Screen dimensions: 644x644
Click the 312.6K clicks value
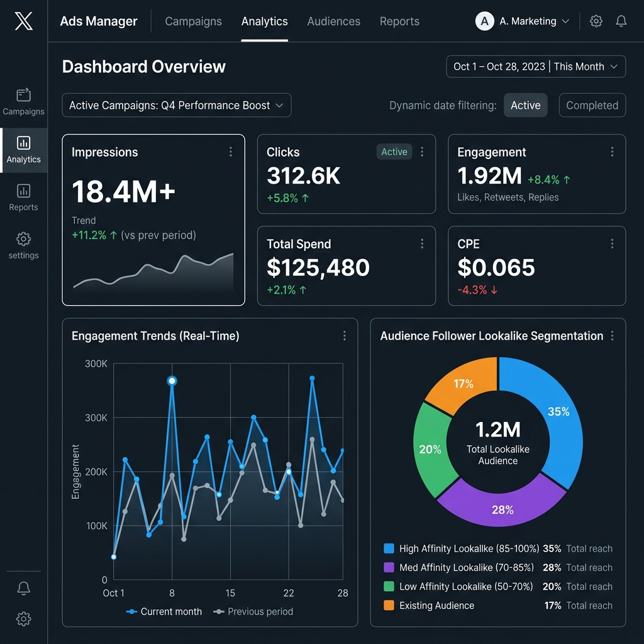click(x=304, y=176)
